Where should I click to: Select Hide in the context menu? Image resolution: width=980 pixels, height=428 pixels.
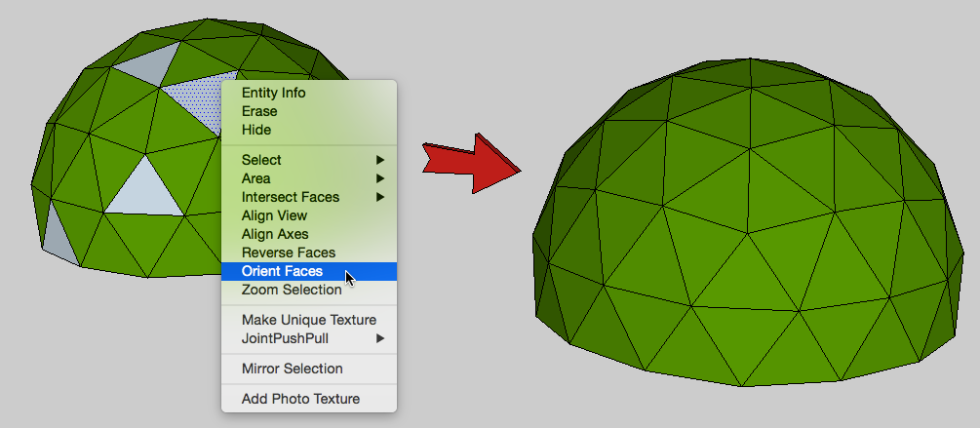[x=309, y=130]
